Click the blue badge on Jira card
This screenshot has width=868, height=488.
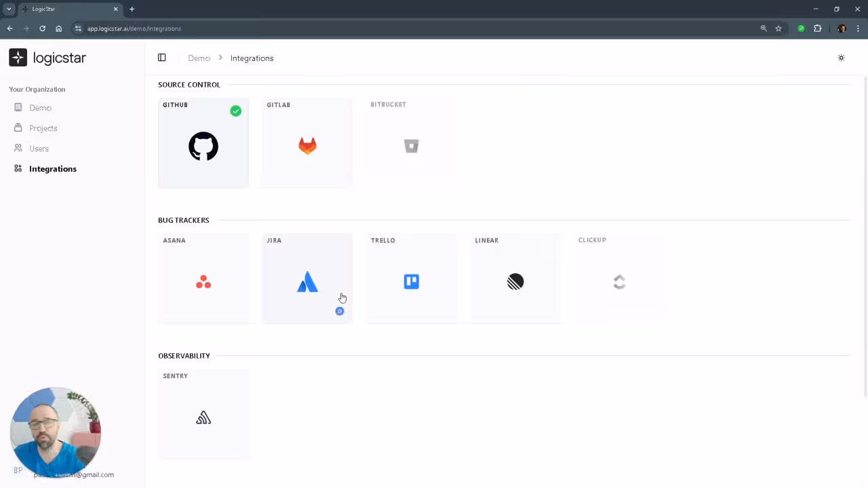point(340,311)
